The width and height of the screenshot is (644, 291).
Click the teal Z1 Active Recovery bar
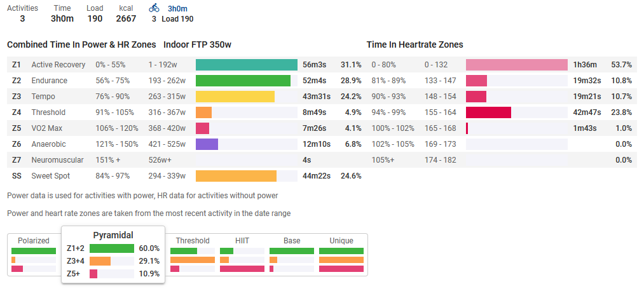tap(247, 65)
